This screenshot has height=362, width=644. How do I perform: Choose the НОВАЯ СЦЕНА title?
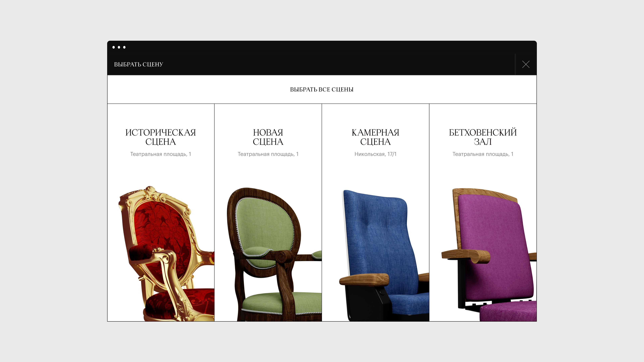point(268,137)
